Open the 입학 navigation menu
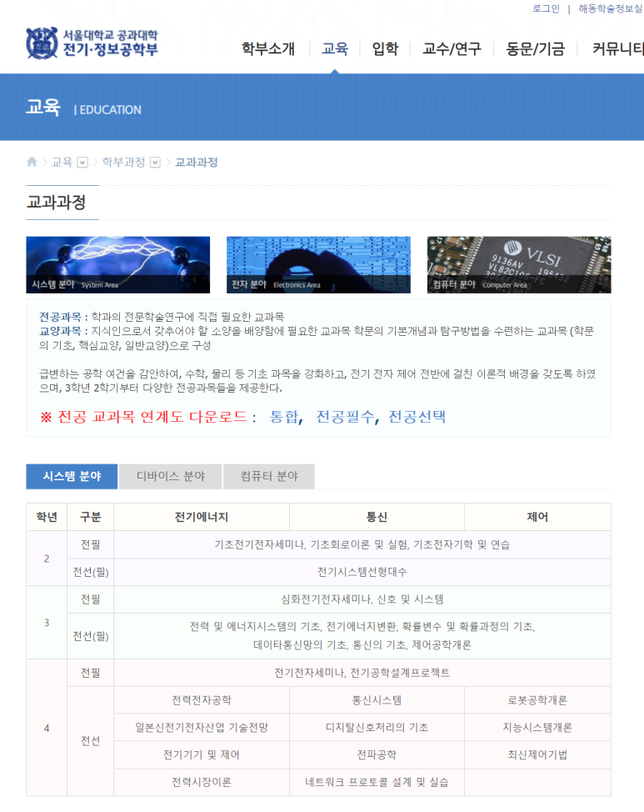This screenshot has width=644, height=812. click(x=385, y=48)
